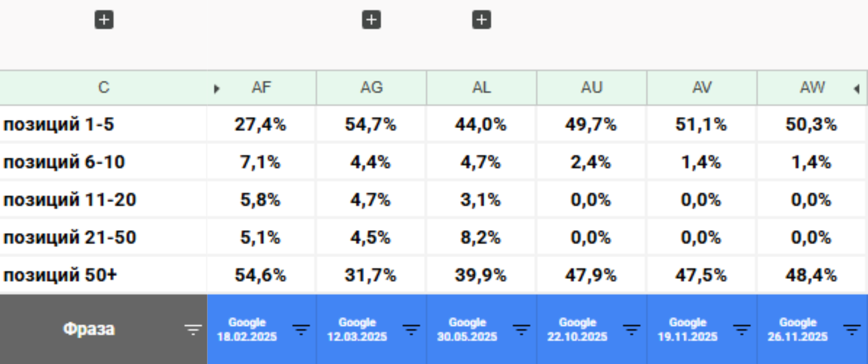Open the filter icon in the Фраза header

coord(193,330)
